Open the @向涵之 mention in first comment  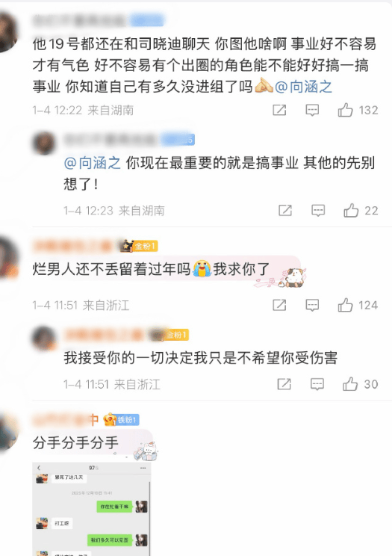[x=303, y=87]
